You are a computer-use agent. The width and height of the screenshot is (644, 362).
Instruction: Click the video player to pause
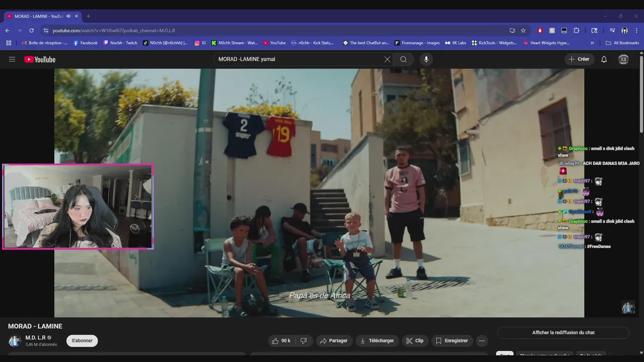coord(319,193)
